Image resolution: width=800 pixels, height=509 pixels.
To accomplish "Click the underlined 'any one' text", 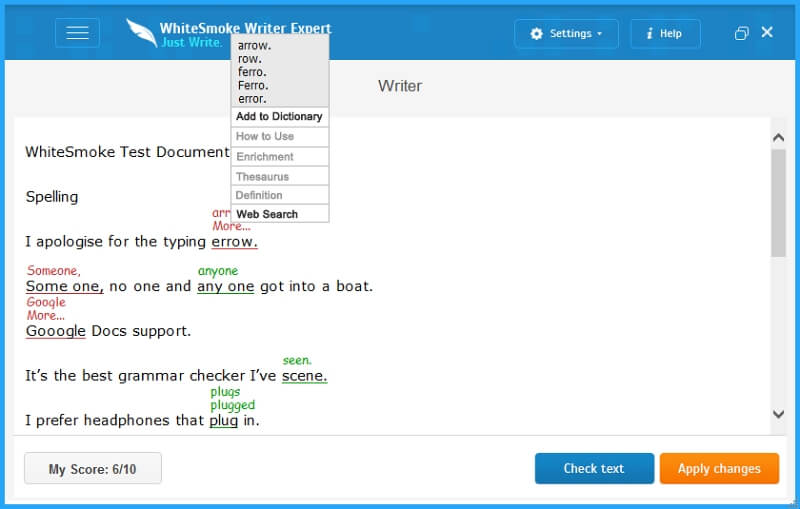I will (226, 286).
